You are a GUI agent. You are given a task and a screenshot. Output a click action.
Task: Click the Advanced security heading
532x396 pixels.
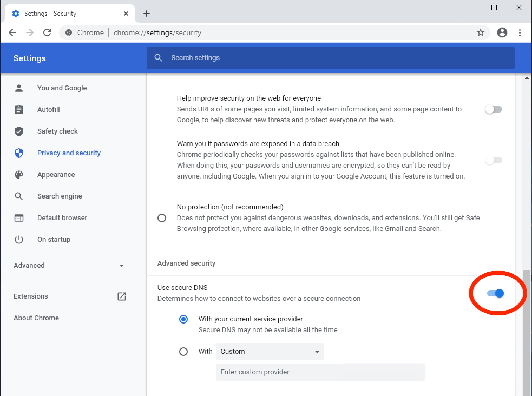click(x=186, y=263)
